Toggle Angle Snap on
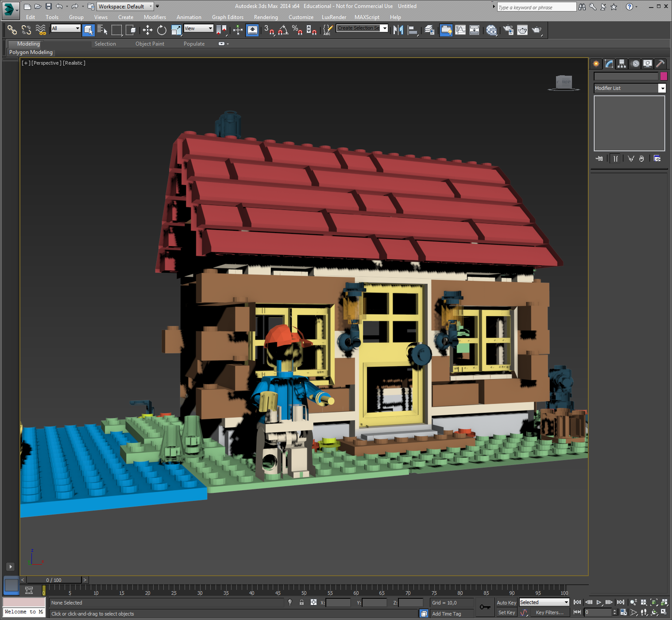 point(283,30)
